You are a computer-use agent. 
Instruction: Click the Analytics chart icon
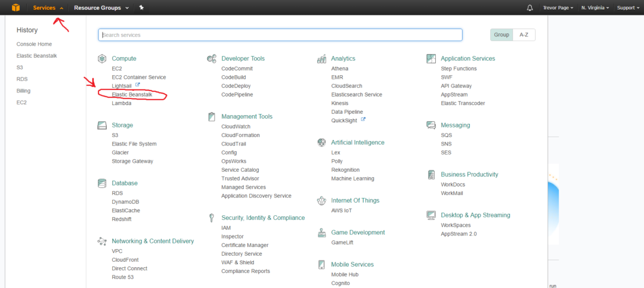[x=321, y=58]
